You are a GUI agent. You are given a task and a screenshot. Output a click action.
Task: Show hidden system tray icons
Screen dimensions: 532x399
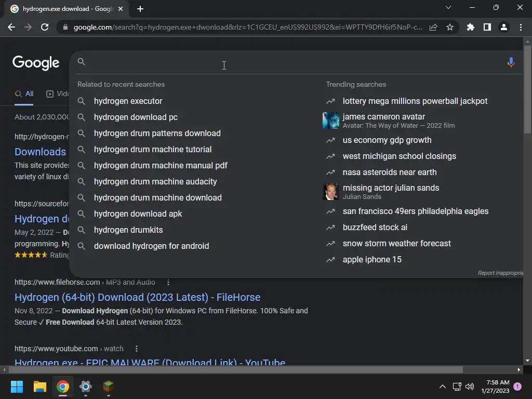[x=443, y=387]
